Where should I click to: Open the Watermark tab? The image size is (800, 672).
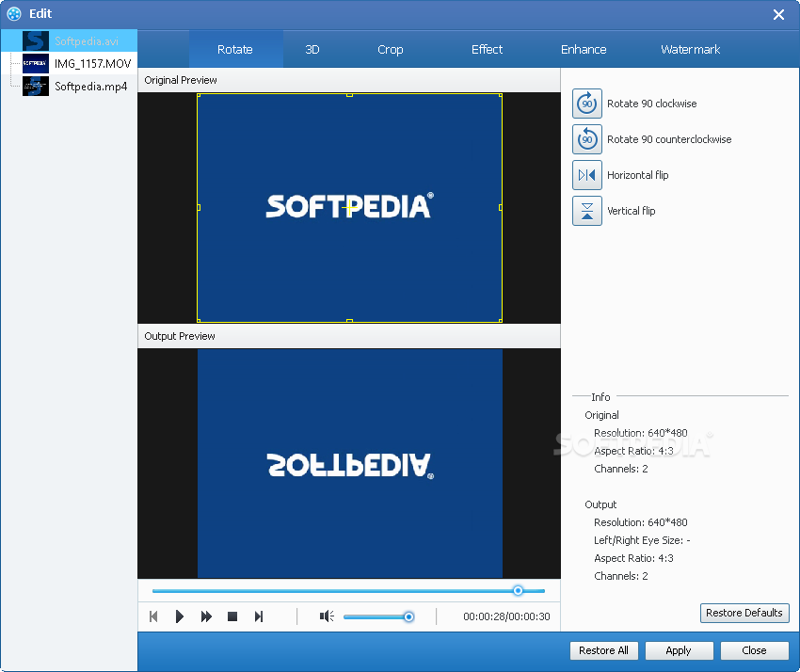coord(690,50)
